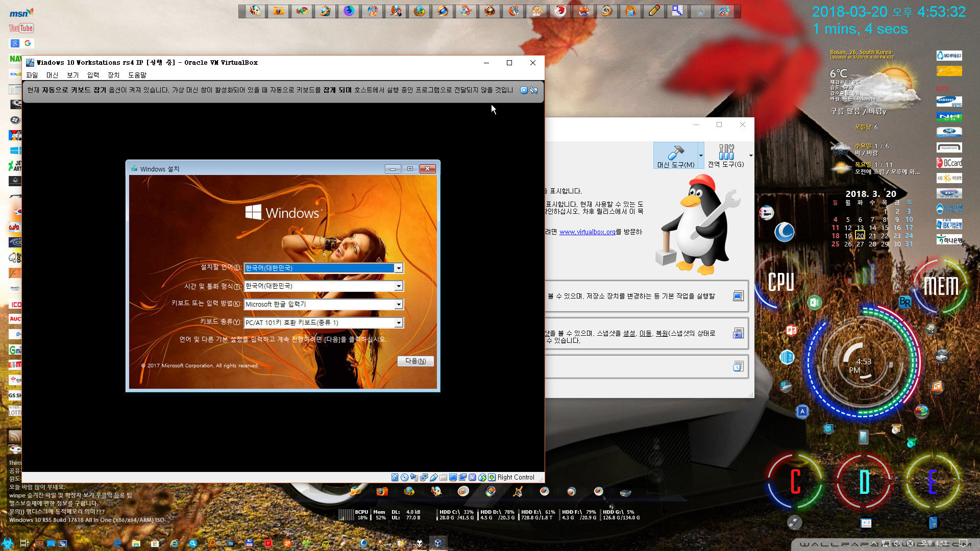Open drive E gauge gadget

tap(932, 482)
